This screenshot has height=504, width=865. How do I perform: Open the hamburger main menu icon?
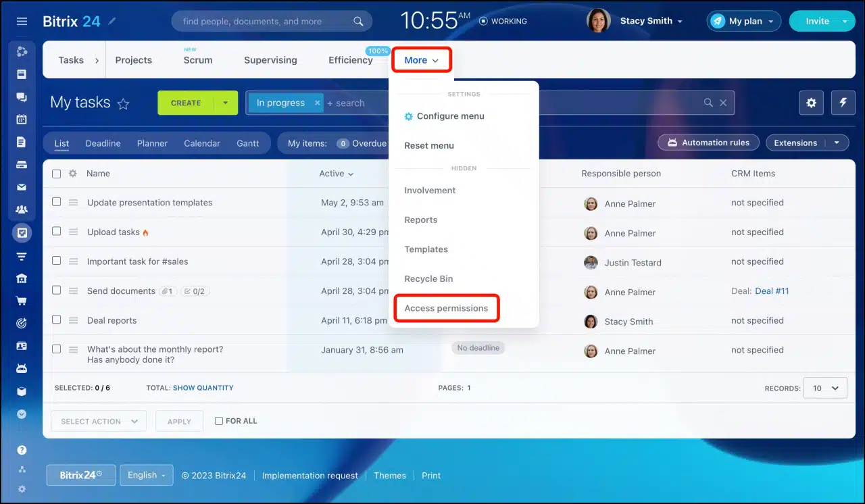click(x=22, y=22)
